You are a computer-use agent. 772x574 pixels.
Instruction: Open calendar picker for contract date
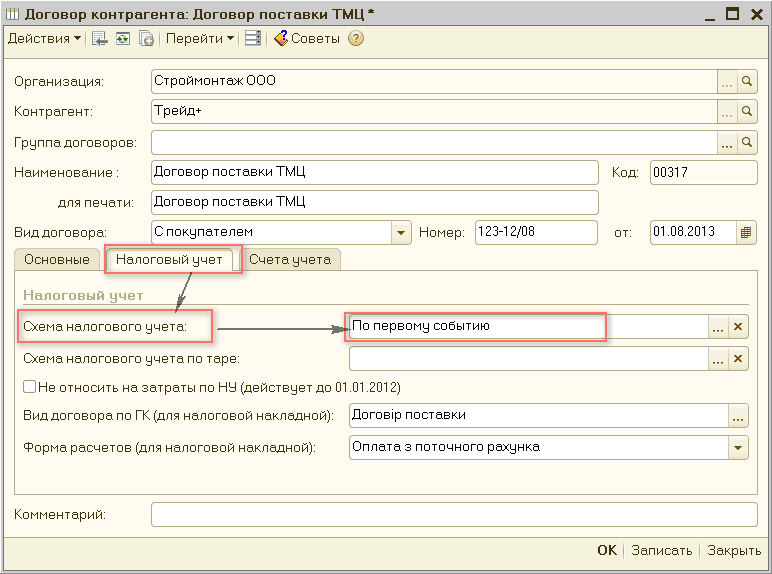coord(746,233)
